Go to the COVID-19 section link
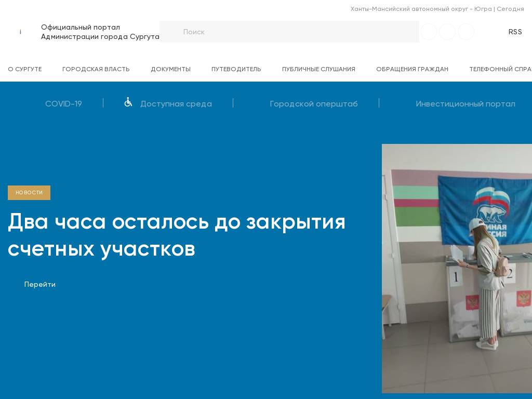 coord(63,104)
